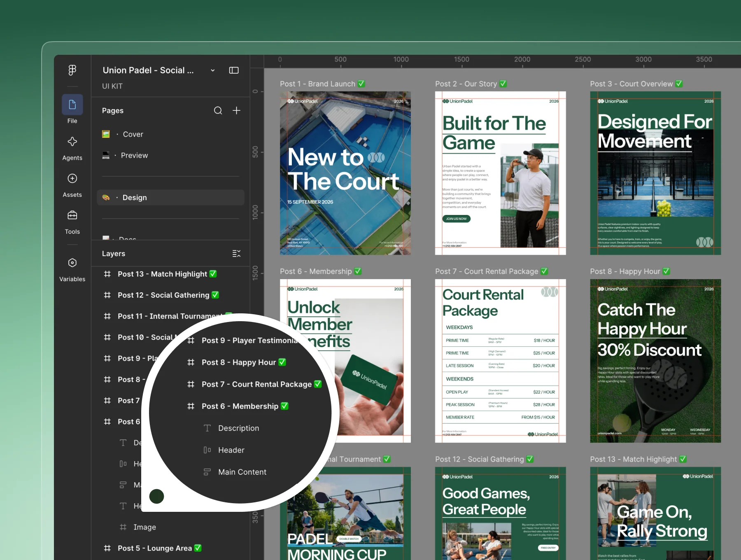Select the Design page
Viewport: 741px width, 560px height.
pos(171,198)
